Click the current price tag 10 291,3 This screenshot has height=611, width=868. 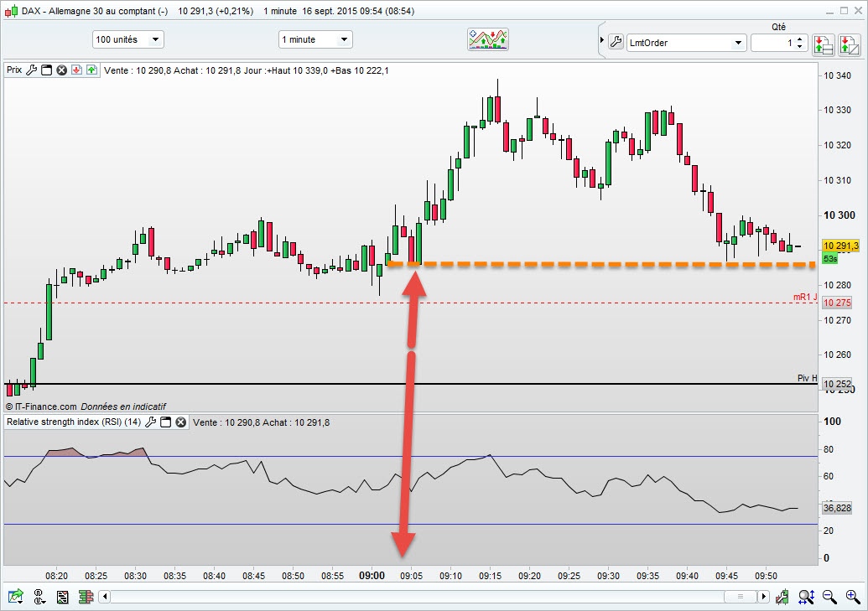[x=840, y=246]
